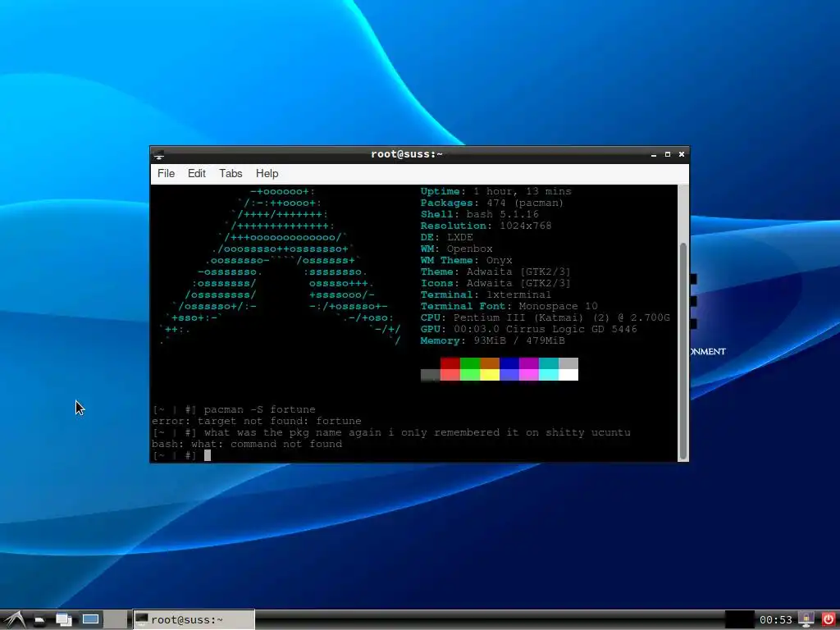Click 'Icons: Adwaita [GTK2/3]' line

[495, 283]
